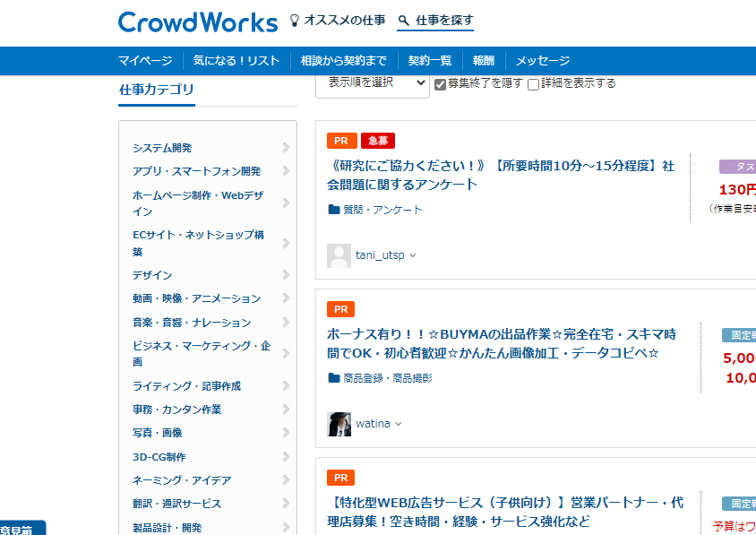Open 相談から契約まで menu
756x535 pixels.
point(344,61)
